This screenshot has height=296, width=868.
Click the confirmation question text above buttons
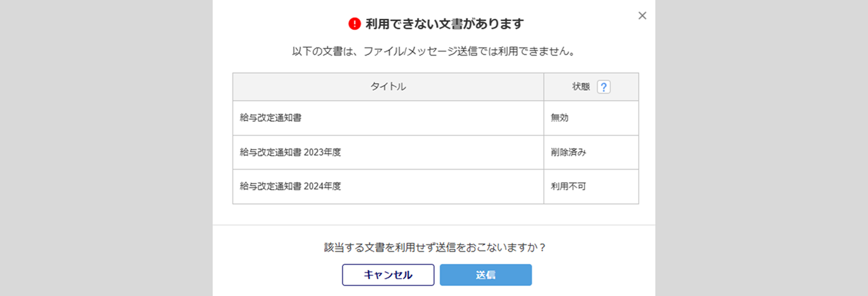(435, 247)
